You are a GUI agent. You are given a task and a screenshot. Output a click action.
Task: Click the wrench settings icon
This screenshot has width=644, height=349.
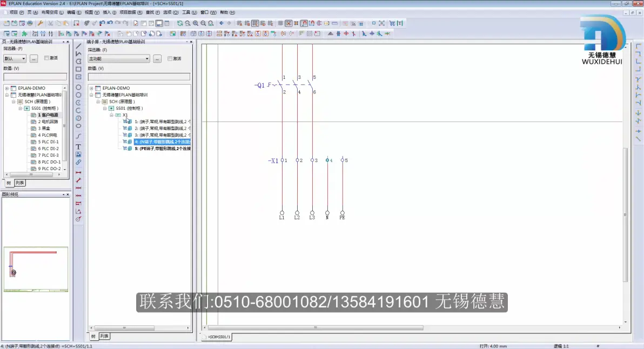[x=40, y=23]
